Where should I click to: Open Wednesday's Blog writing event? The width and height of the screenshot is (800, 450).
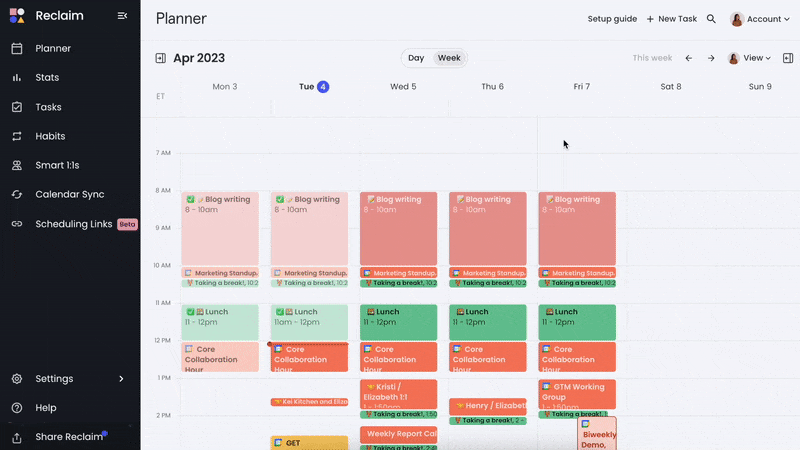pos(398,229)
